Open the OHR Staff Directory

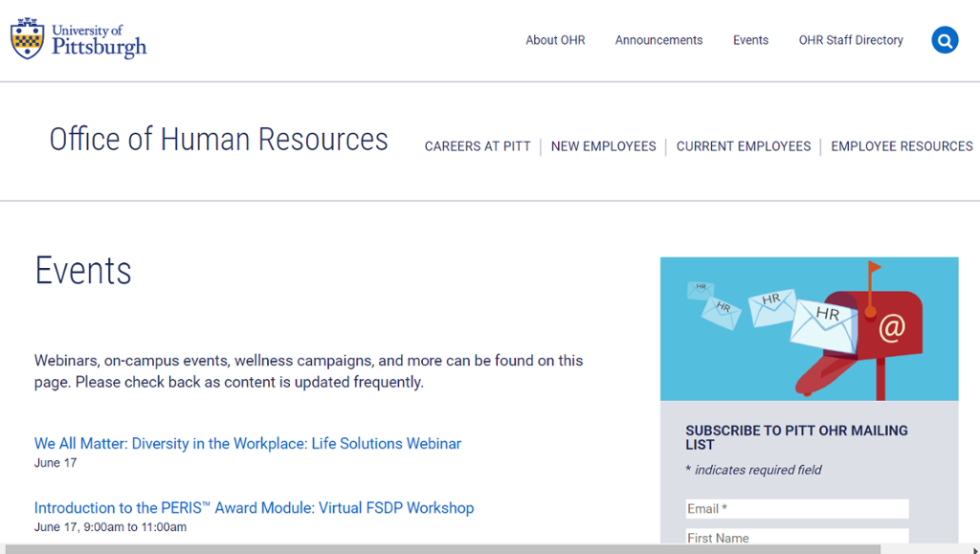[851, 40]
